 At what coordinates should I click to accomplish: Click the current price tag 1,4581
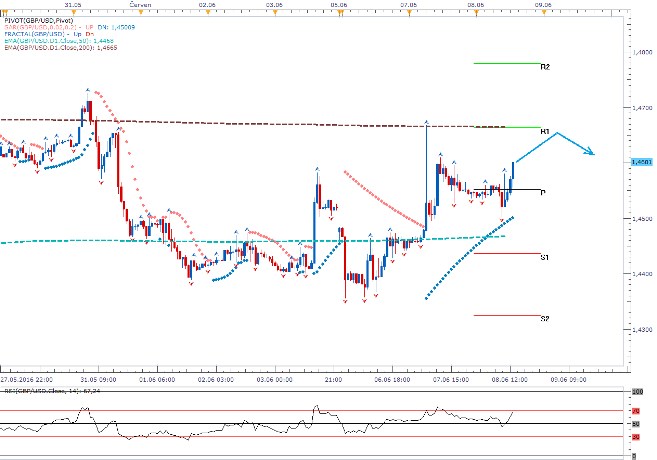641,161
